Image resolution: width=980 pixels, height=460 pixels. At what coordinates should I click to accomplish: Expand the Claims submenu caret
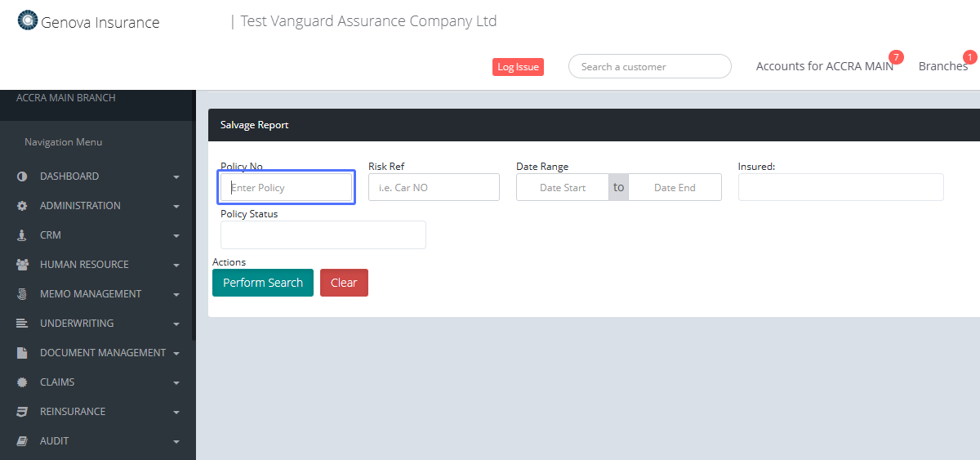coord(176,383)
